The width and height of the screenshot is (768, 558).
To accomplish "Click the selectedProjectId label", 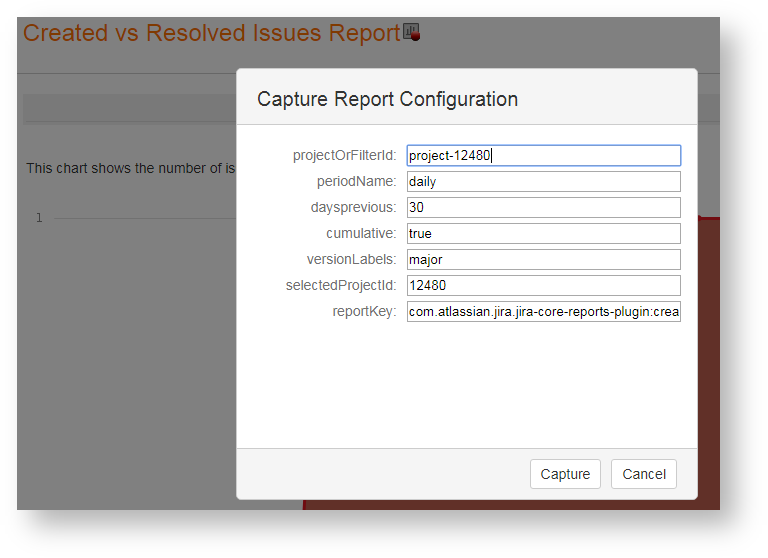I will 341,285.
